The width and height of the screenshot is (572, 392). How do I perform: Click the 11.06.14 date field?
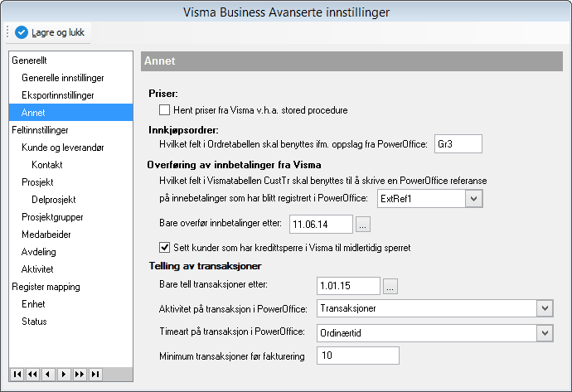[x=321, y=225]
